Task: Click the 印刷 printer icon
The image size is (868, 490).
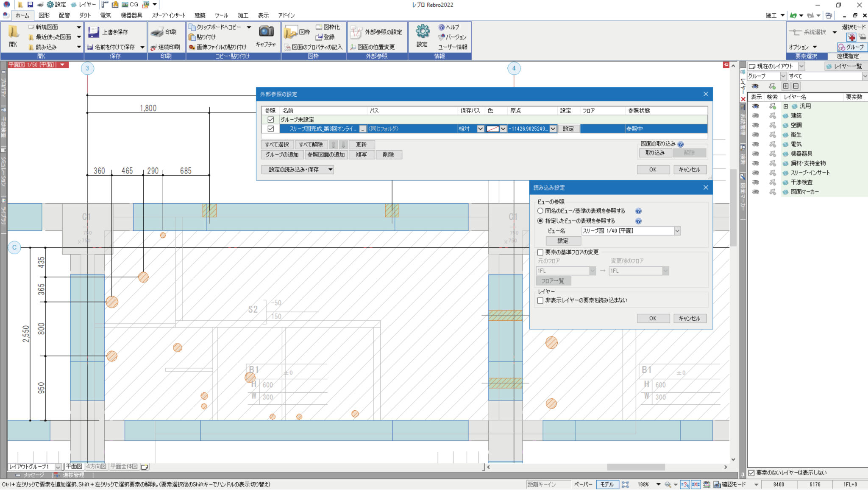Action: coord(157,32)
